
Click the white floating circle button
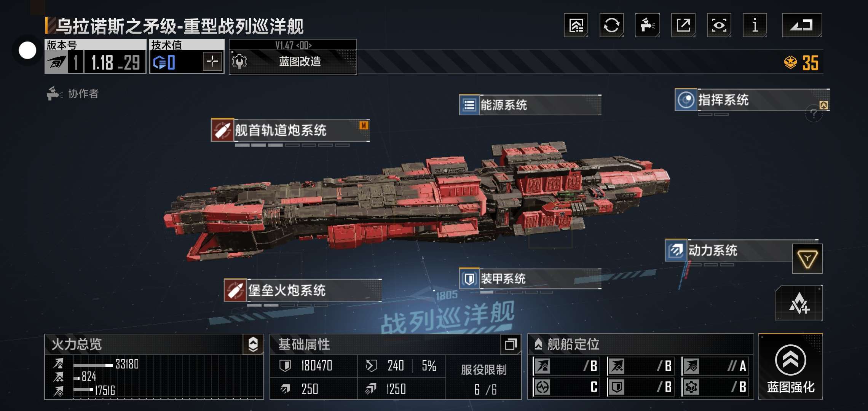(x=27, y=50)
